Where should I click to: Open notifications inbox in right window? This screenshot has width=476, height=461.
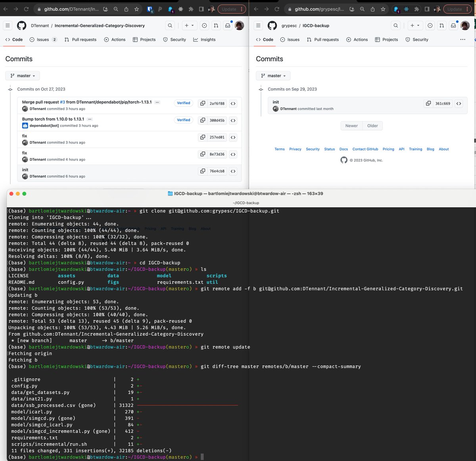453,25
